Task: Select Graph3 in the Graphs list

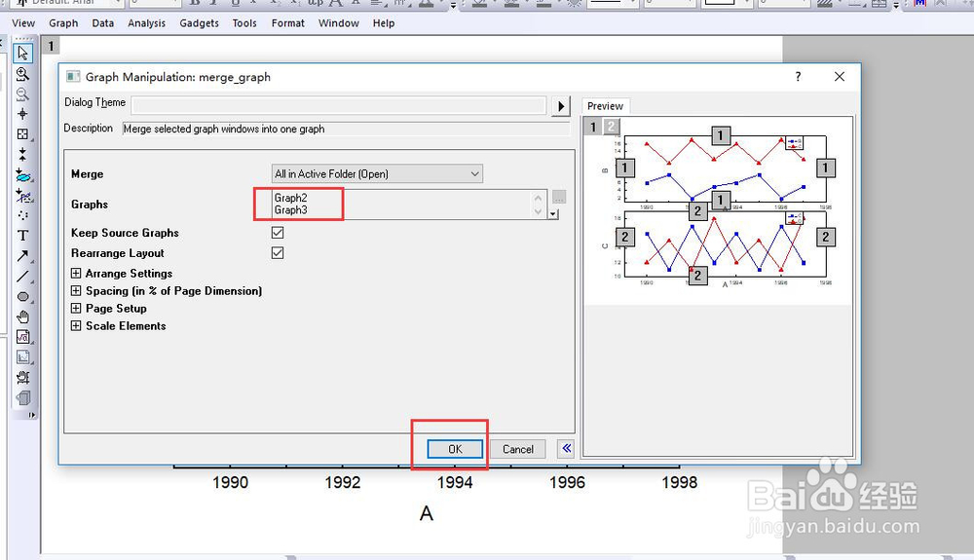Action: pos(290,209)
